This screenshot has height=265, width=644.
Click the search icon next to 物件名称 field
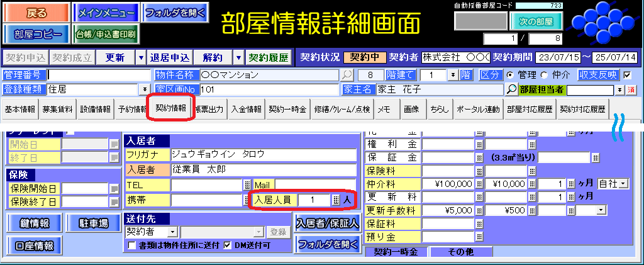point(347,75)
